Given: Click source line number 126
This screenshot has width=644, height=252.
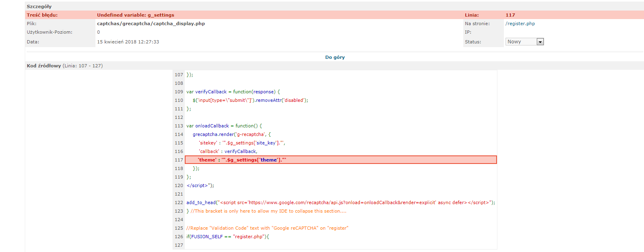Looking at the screenshot, I should click(x=179, y=237).
